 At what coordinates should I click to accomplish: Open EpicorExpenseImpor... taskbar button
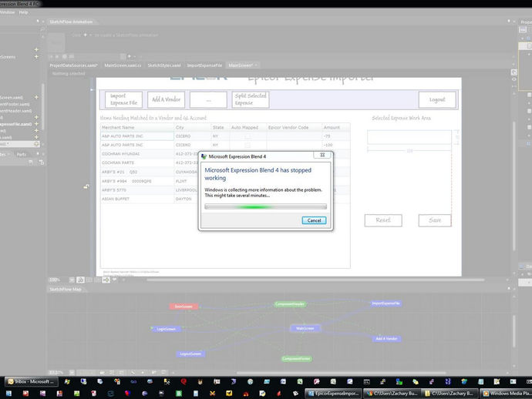334,394
